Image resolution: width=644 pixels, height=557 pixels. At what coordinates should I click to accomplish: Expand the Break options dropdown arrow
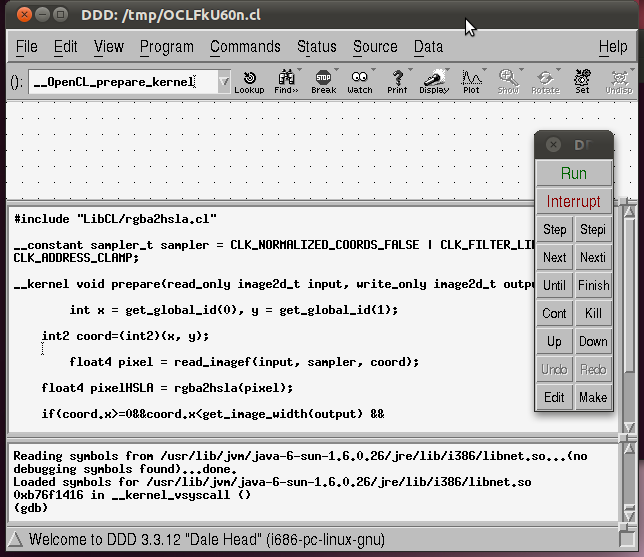click(x=336, y=69)
